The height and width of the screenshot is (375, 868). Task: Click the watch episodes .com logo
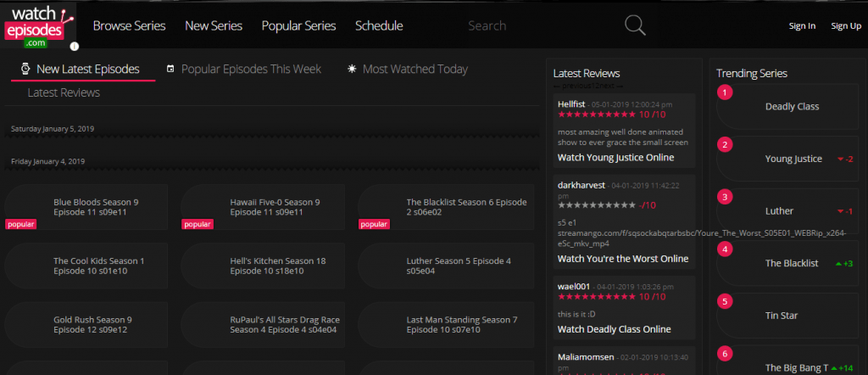[x=39, y=26]
